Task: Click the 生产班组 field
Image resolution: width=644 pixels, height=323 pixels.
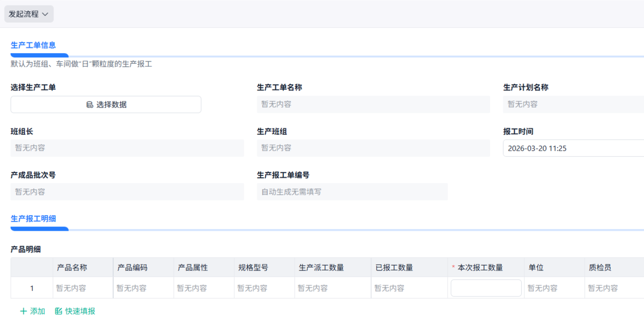Action: 373,148
